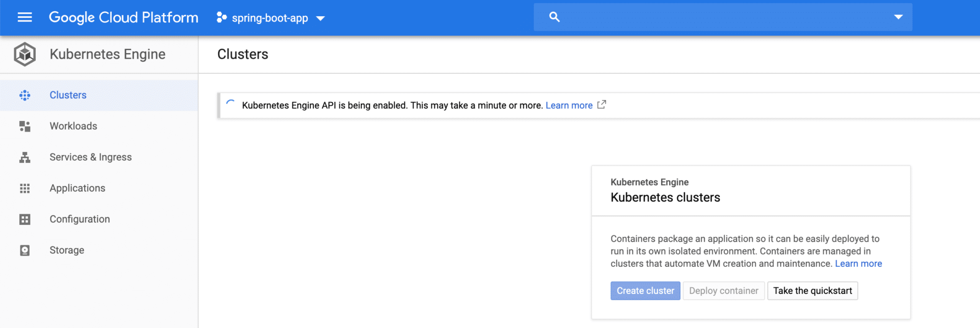Select Workloads in the sidebar

click(x=73, y=126)
